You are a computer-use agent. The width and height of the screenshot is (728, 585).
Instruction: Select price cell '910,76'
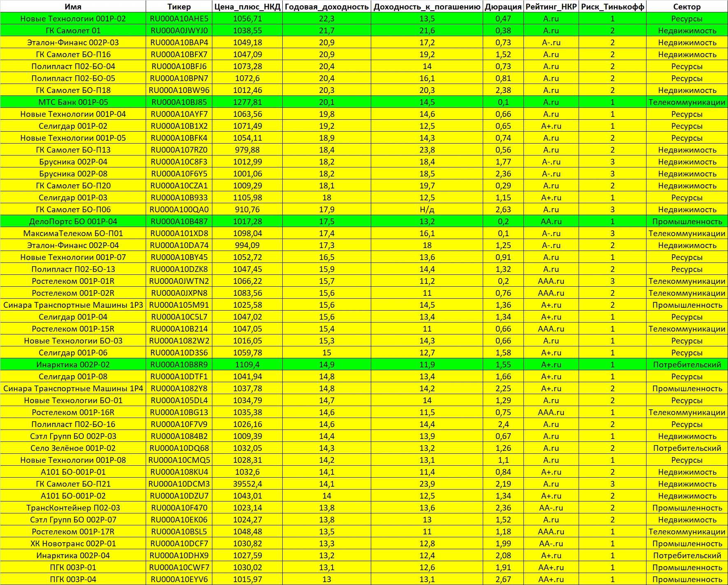pyautogui.click(x=247, y=209)
